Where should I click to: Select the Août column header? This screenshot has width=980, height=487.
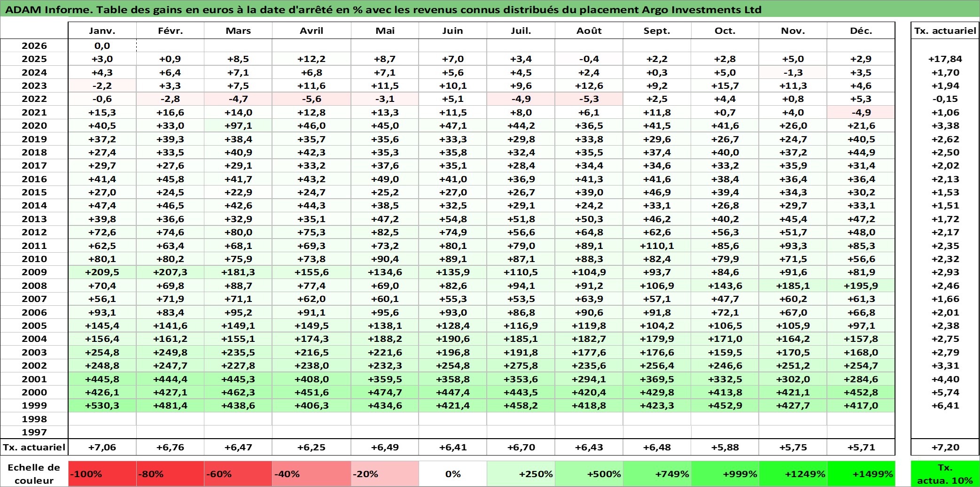[589, 31]
